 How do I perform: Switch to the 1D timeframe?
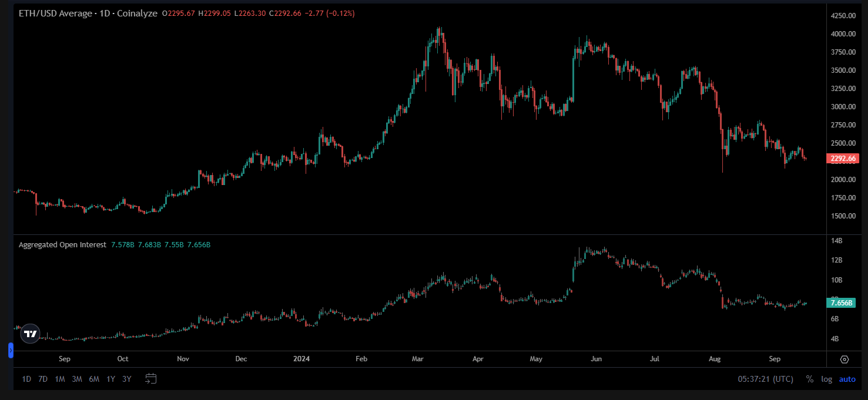(26, 379)
